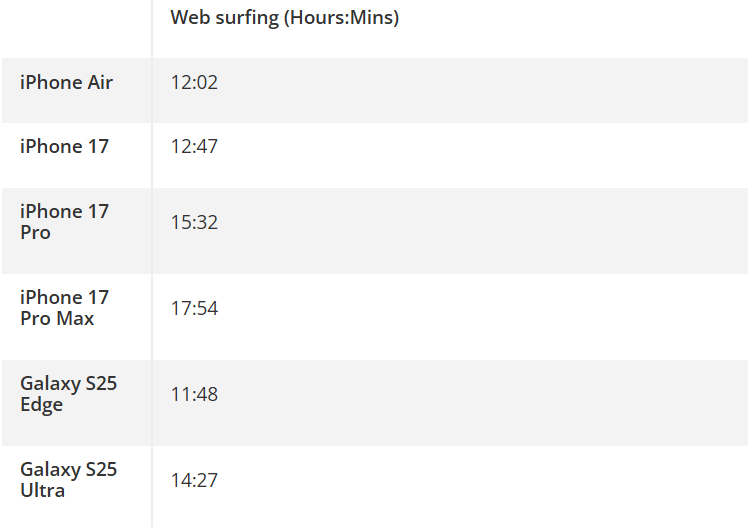Click the 15:32 time value
This screenshot has width=748, height=527.
click(x=194, y=222)
